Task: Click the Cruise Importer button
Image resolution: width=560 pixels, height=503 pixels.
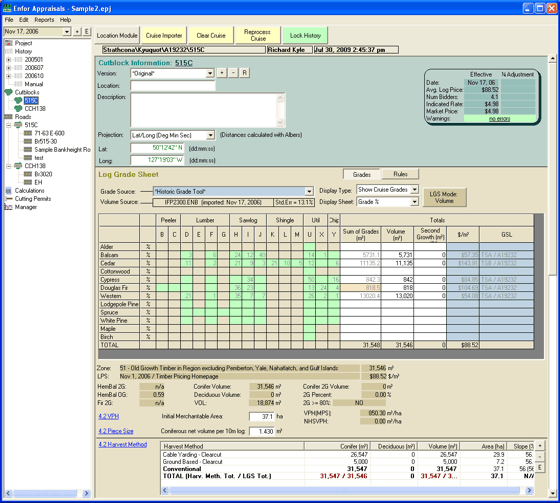Action: point(164,35)
